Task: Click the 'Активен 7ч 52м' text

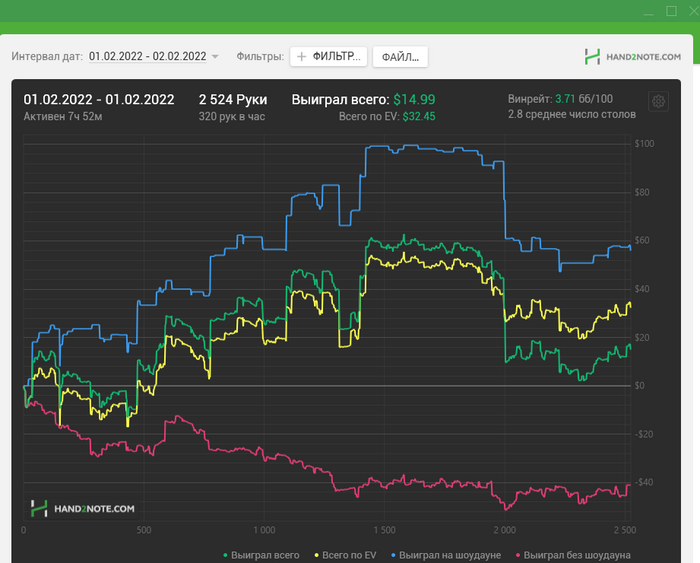Action: [x=63, y=117]
